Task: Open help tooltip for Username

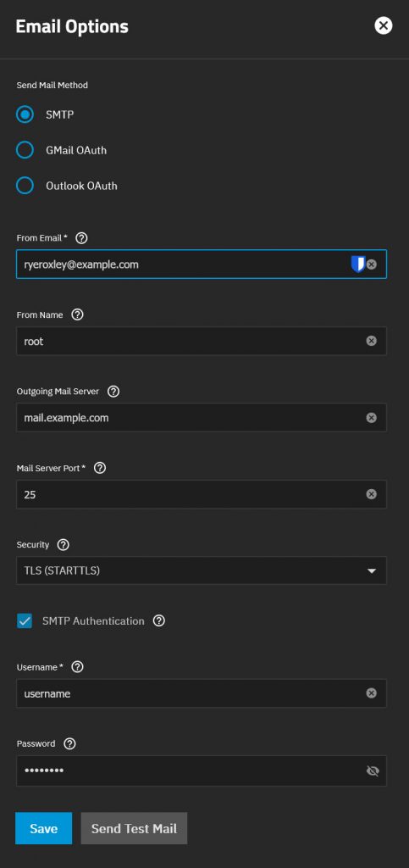Action: (x=78, y=667)
